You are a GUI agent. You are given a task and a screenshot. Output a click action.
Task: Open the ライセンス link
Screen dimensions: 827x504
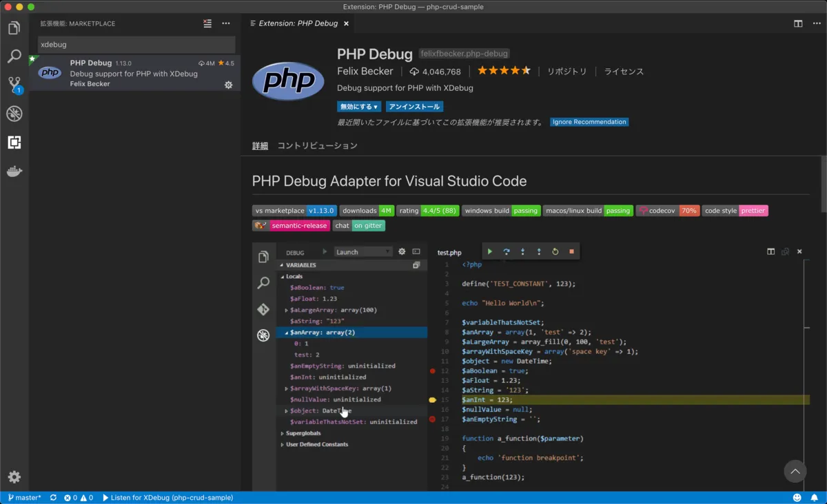(x=624, y=72)
